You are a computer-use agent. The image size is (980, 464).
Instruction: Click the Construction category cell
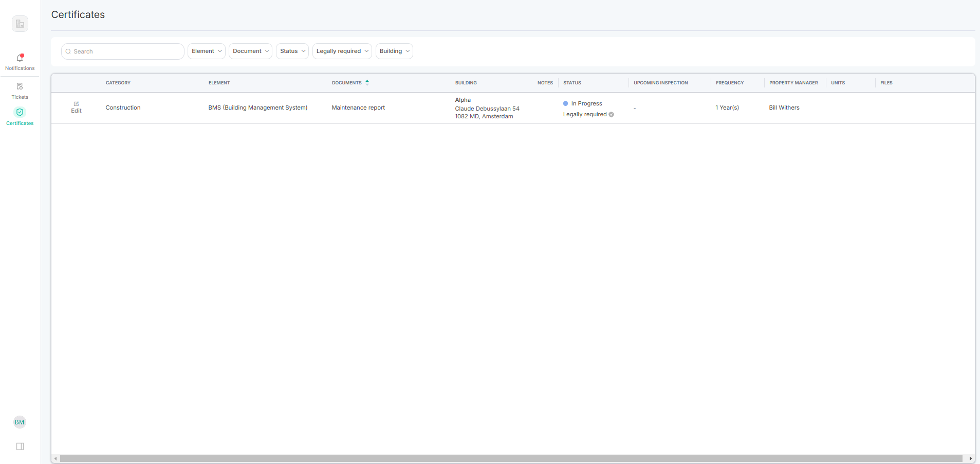pyautogui.click(x=123, y=108)
